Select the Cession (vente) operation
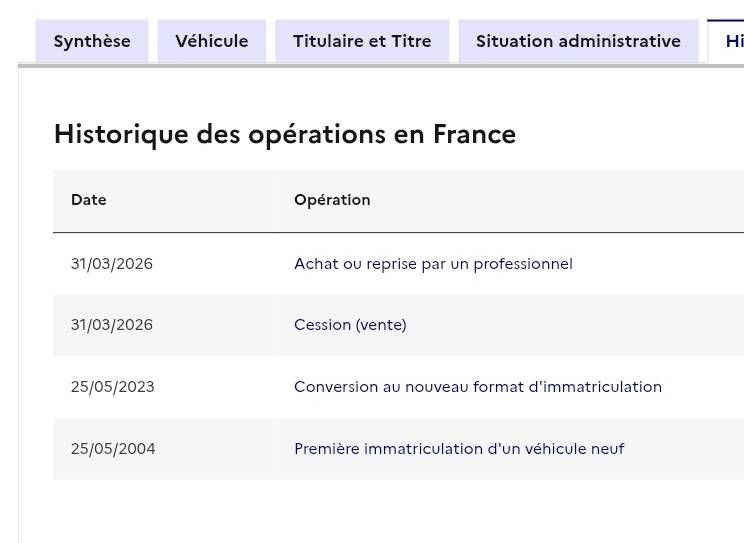Viewport: 744px width, 543px height. pos(350,325)
